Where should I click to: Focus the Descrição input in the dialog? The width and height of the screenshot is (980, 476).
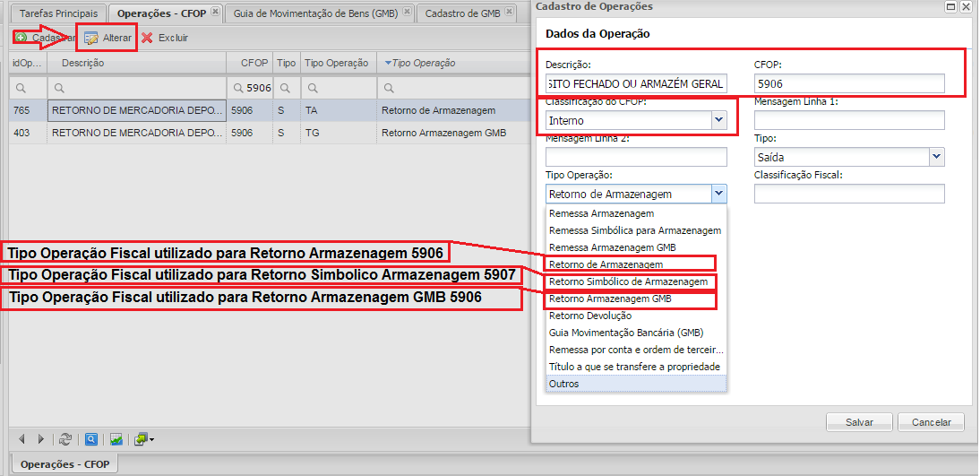point(636,83)
